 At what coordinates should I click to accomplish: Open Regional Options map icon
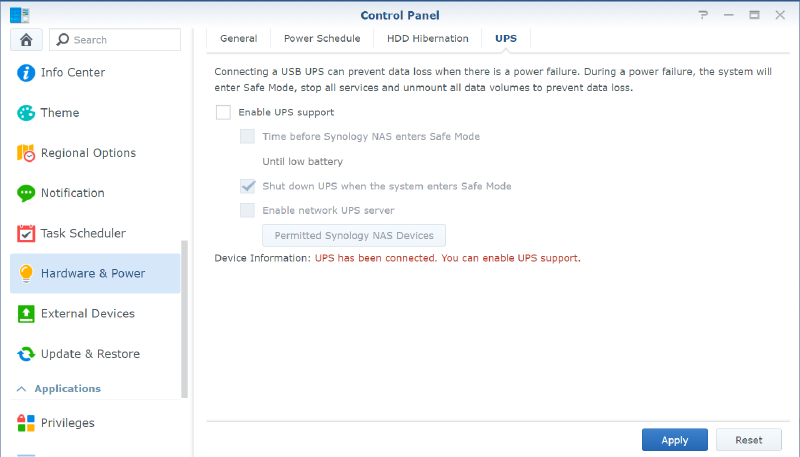pos(25,153)
